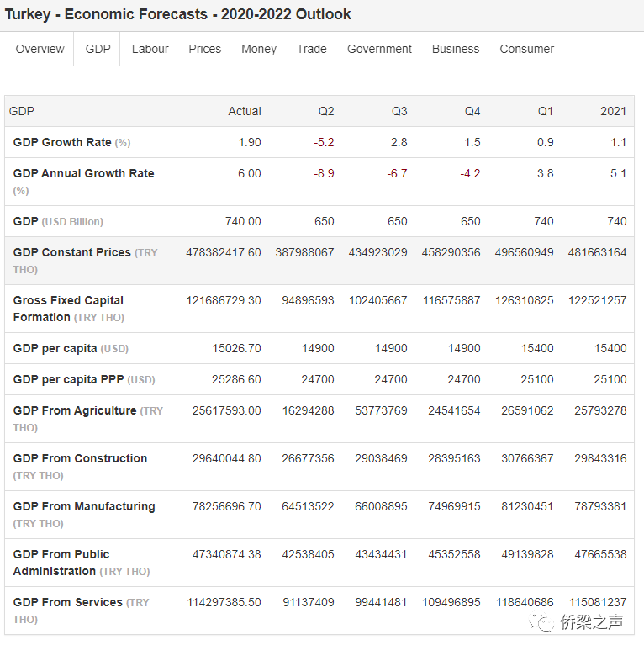The height and width of the screenshot is (650, 644).
Task: Select the 387988067 constant prices cell
Action: coord(304,252)
